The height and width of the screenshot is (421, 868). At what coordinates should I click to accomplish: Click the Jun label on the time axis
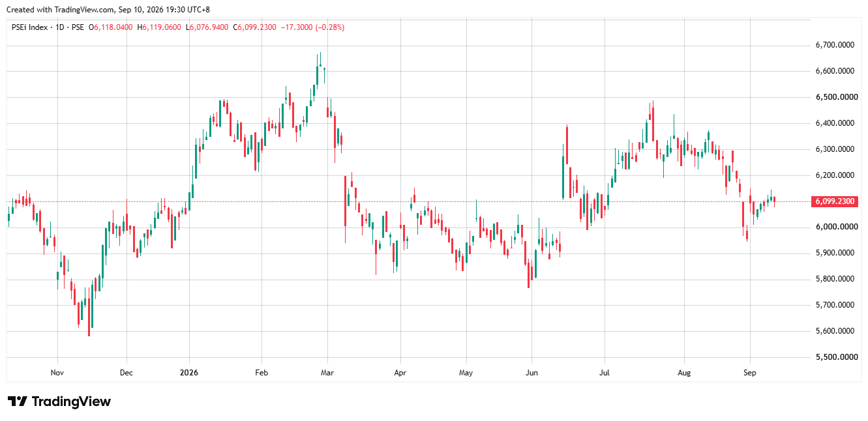(531, 373)
